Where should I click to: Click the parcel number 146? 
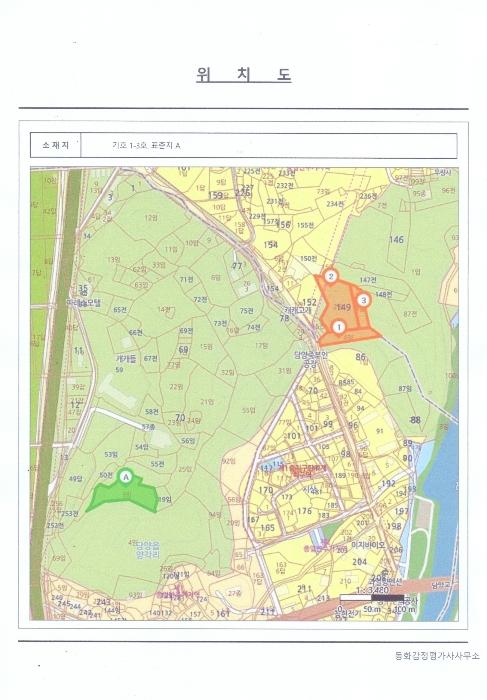pyautogui.click(x=396, y=239)
